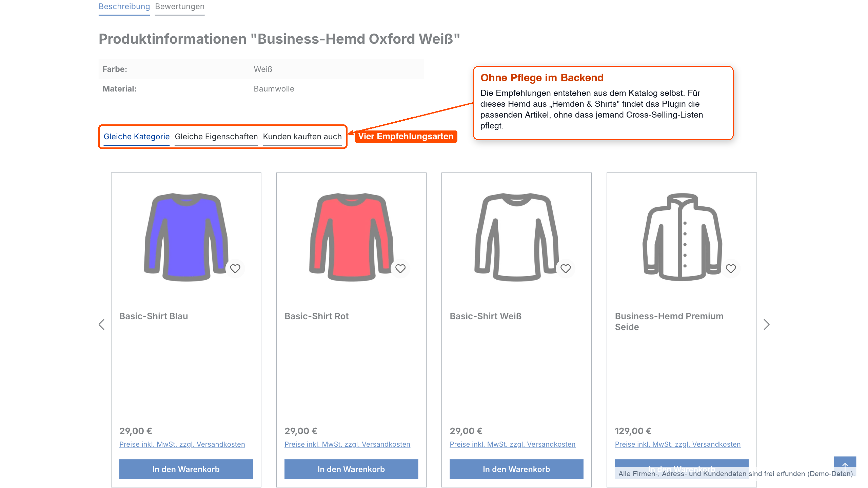Click the 129,00 € price text

pyautogui.click(x=633, y=431)
